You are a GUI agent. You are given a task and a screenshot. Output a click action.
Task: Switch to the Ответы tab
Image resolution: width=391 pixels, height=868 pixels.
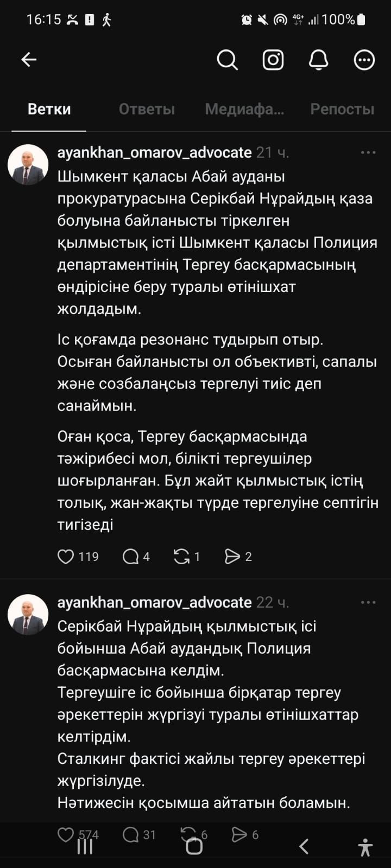coord(147,109)
